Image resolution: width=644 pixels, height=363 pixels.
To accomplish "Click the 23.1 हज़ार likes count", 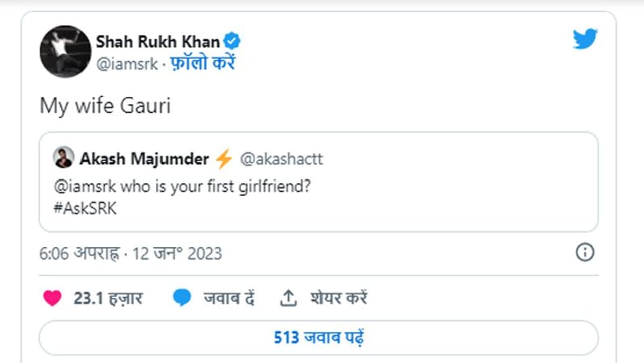I will point(108,298).
